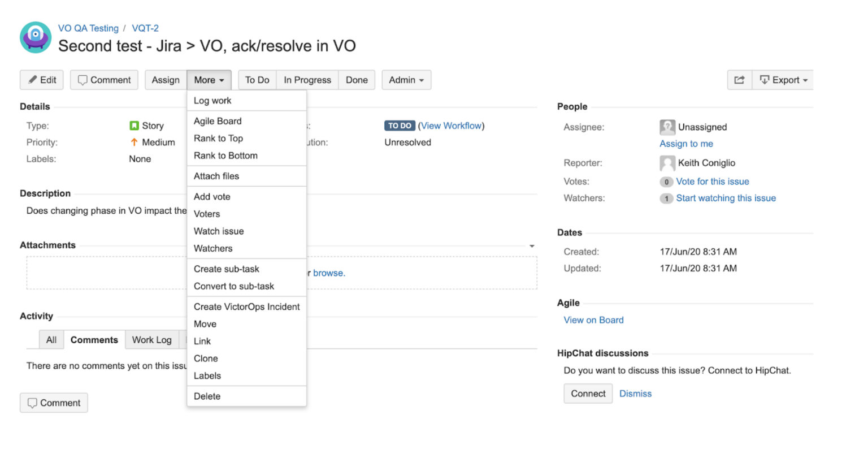Toggle Start watching this issue
868x449 pixels.
pyautogui.click(x=726, y=198)
